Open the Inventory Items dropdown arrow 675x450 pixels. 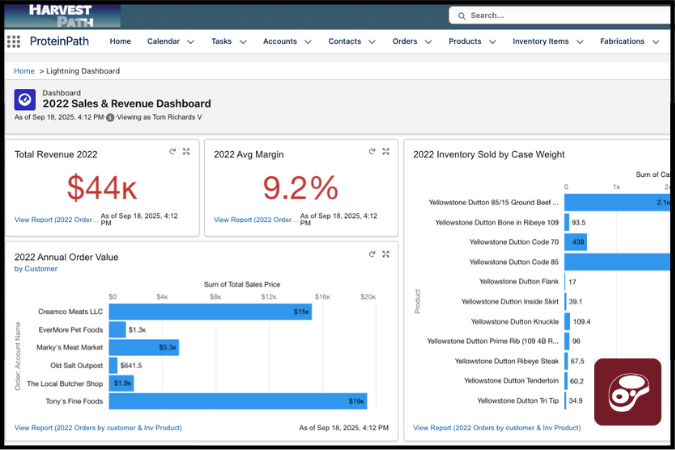pyautogui.click(x=580, y=42)
